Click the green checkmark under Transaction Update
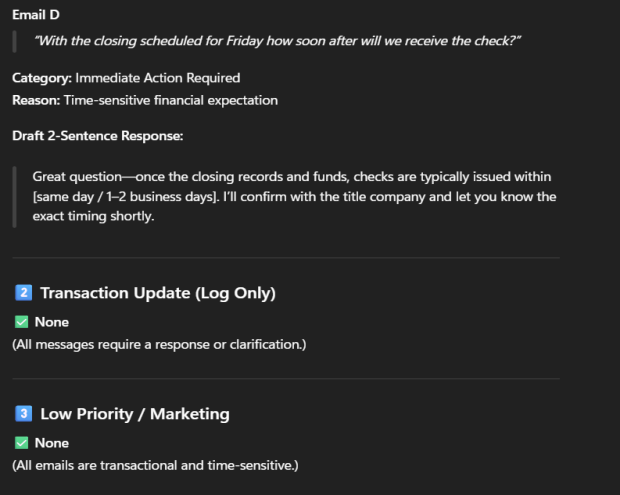The height and width of the screenshot is (495, 620). (21, 323)
